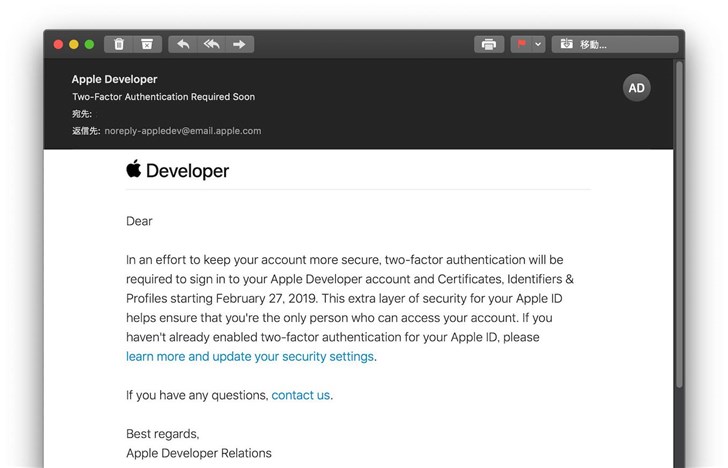Delete the message with the trash icon
Screen dimensions: 728x468
click(x=119, y=44)
